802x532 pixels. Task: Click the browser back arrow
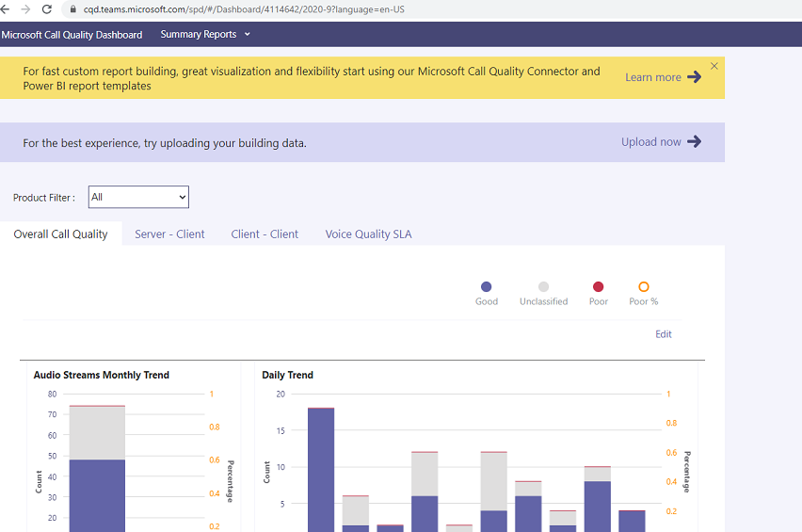point(5,9)
